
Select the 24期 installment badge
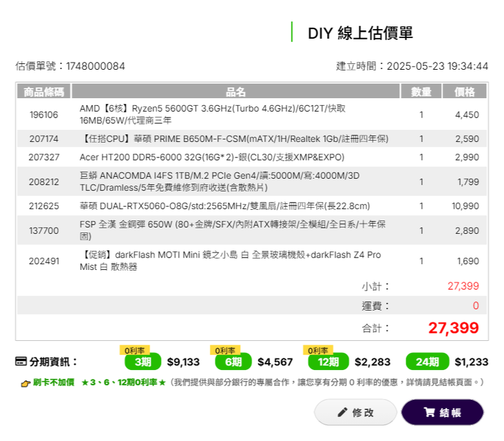pyautogui.click(x=428, y=362)
